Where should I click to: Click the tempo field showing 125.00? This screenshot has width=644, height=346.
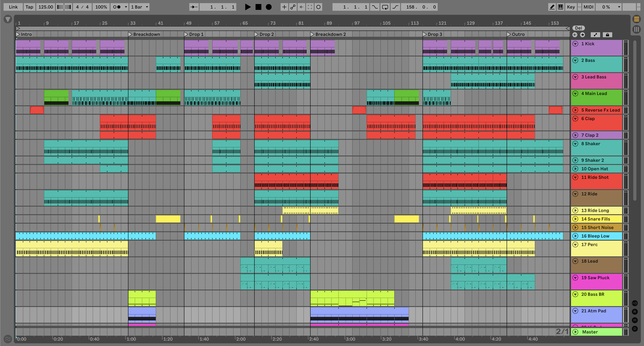click(x=45, y=7)
